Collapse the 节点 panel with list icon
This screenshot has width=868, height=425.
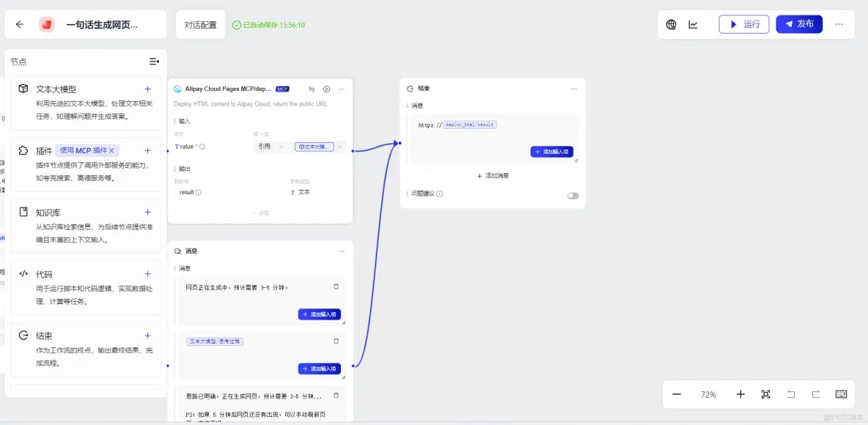tap(155, 62)
